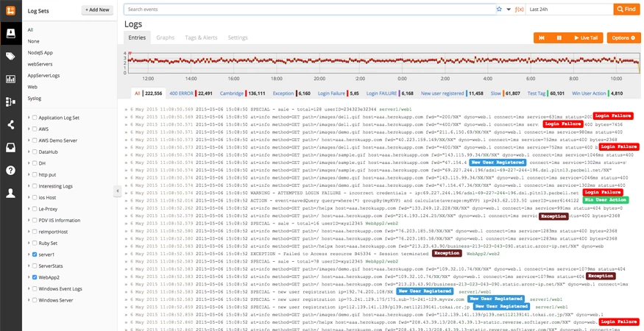Expand the ACTION event=savedQuery entry
This screenshot has height=331, width=644.
pos(127,200)
